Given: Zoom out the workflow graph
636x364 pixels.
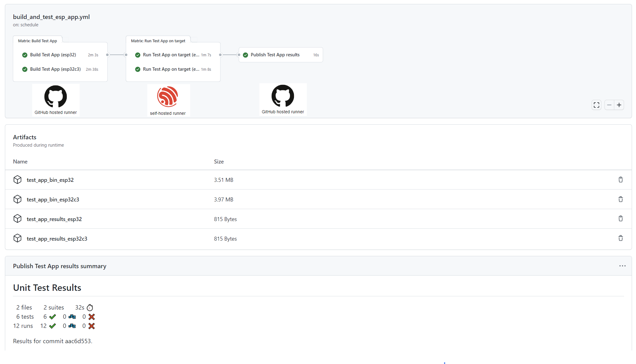Looking at the screenshot, I should coord(609,105).
